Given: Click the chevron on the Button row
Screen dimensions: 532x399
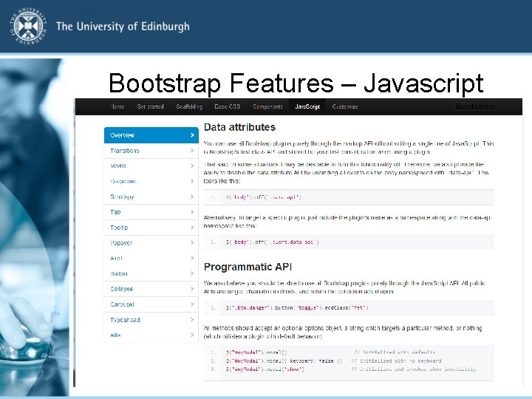Looking at the screenshot, I should (192, 273).
